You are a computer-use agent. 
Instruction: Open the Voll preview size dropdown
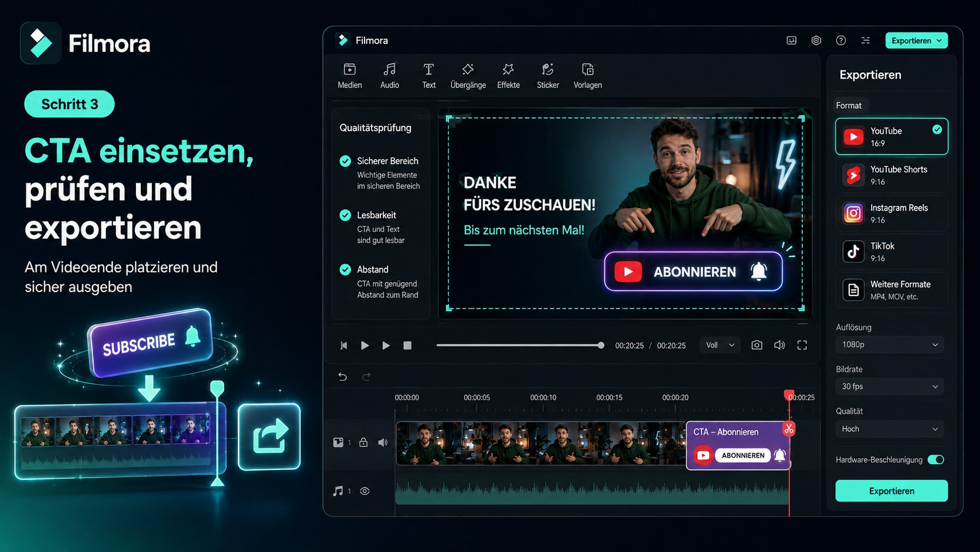[x=720, y=345]
